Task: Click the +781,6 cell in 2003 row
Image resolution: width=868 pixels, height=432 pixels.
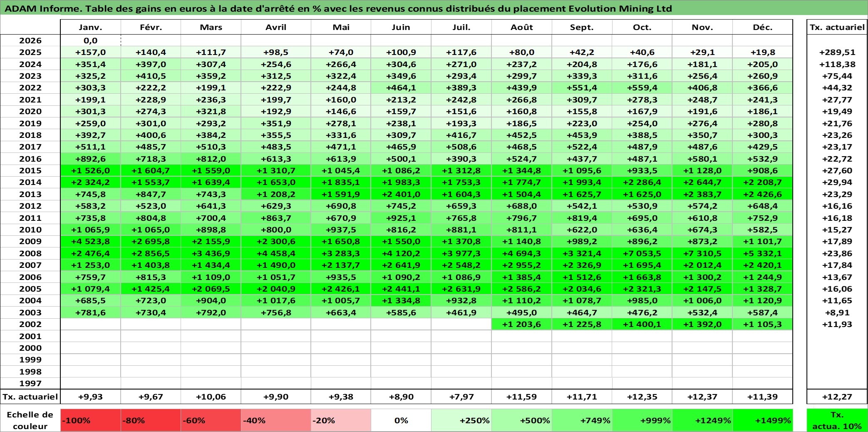Action: coord(90,312)
